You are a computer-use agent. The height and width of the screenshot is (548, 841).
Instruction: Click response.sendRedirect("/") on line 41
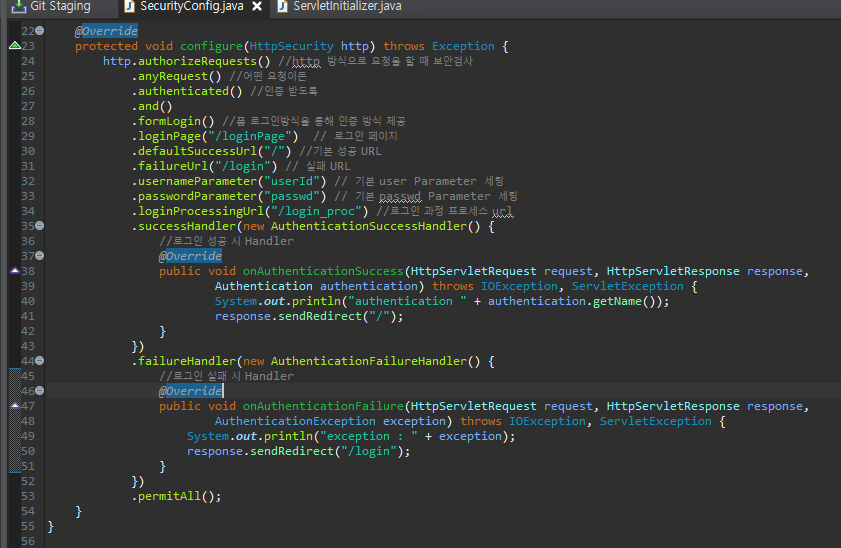[x=306, y=317]
